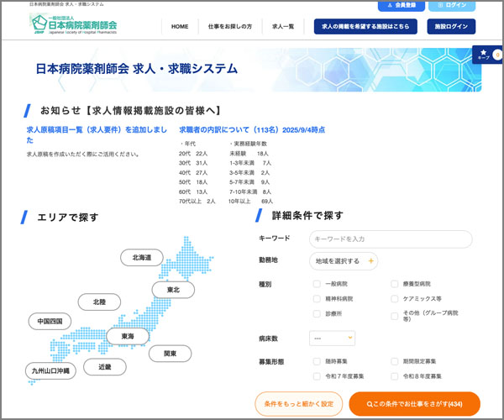The width and height of the screenshot is (504, 420).
Task: Select 北海道 region on the map
Action: (x=141, y=257)
